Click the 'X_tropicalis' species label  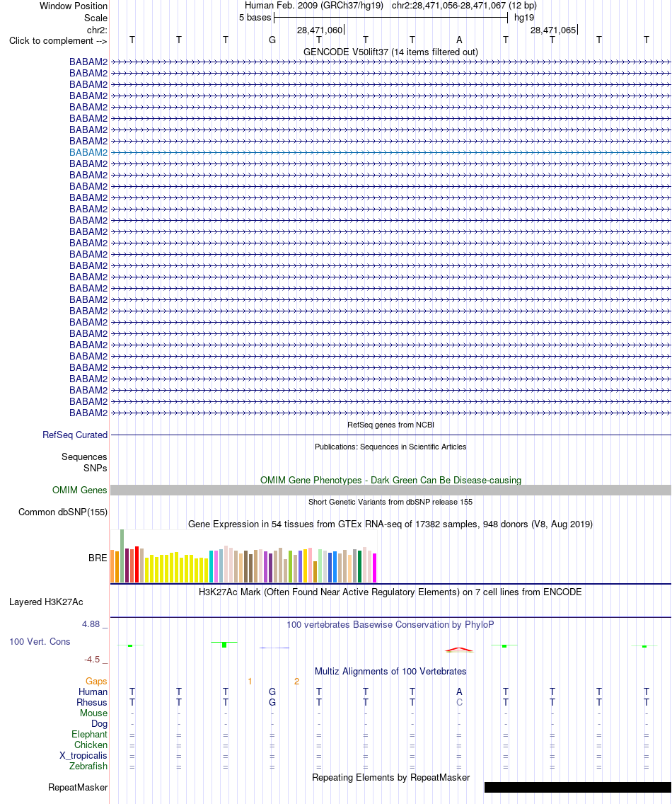coord(83,756)
